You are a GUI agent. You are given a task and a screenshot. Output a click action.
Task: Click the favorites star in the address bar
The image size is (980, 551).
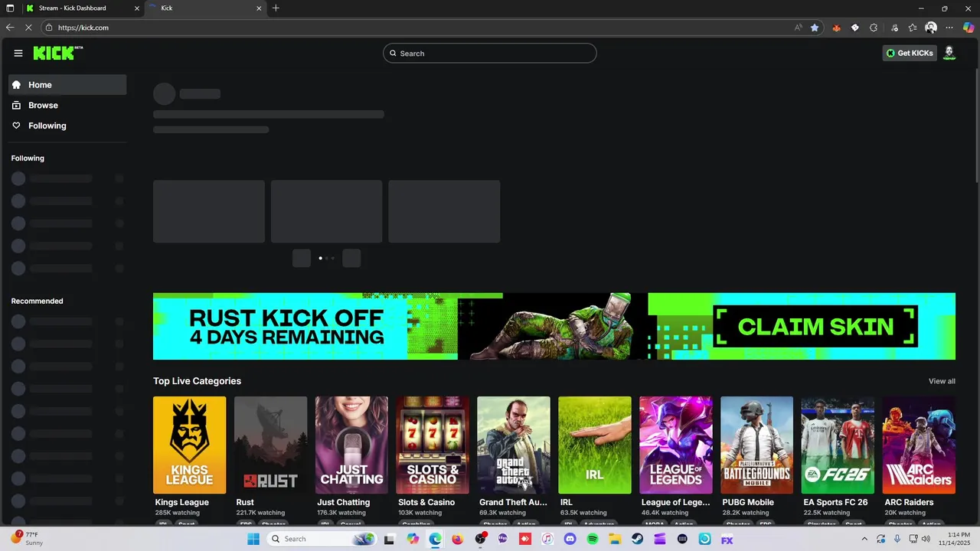click(x=815, y=28)
